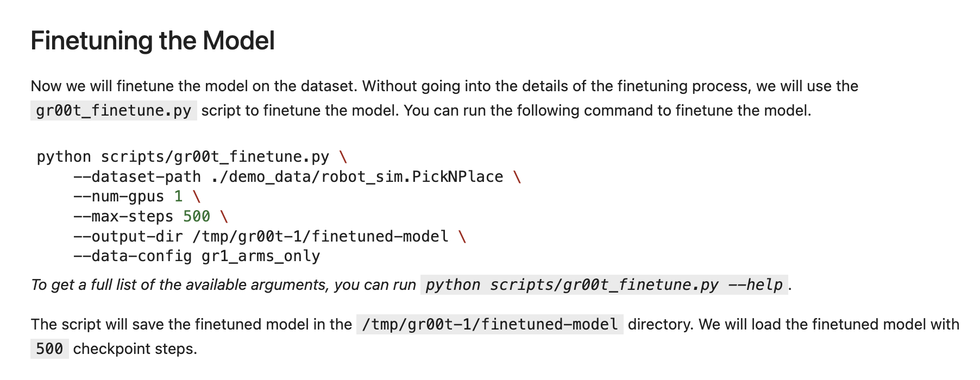Click the italic inline --help command snippet
The height and width of the screenshot is (380, 980).
click(x=604, y=285)
